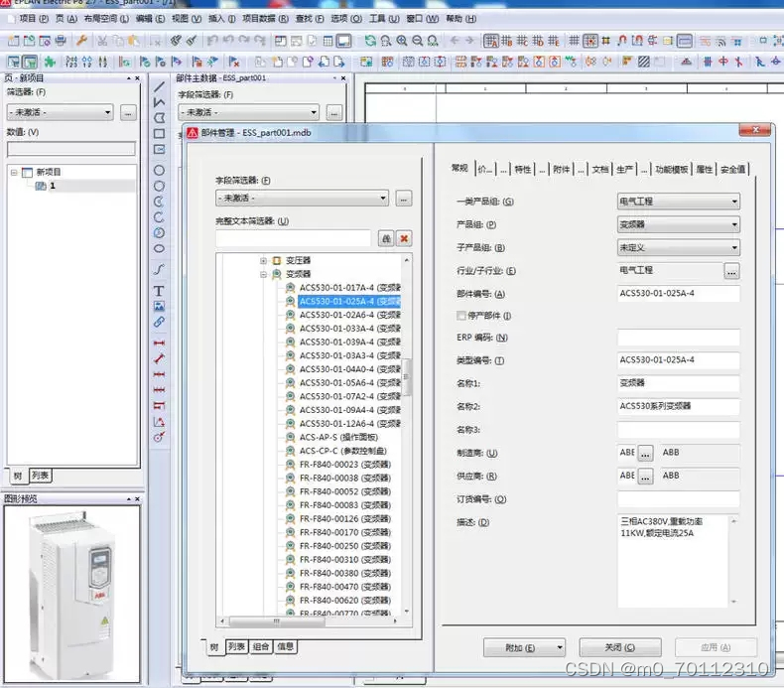The width and height of the screenshot is (784, 688).
Task: Open the 部件主数据 panel filter dropdown
Action: pos(248,112)
